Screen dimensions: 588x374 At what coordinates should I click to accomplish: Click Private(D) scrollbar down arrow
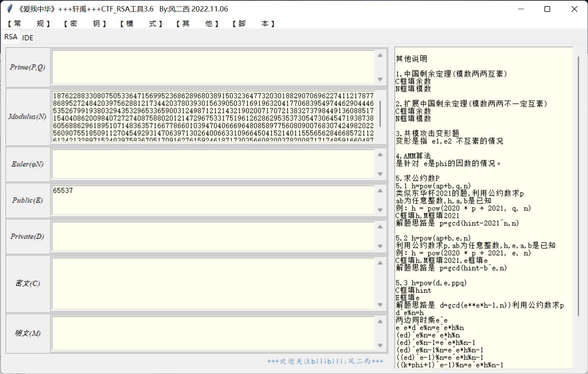click(x=380, y=246)
